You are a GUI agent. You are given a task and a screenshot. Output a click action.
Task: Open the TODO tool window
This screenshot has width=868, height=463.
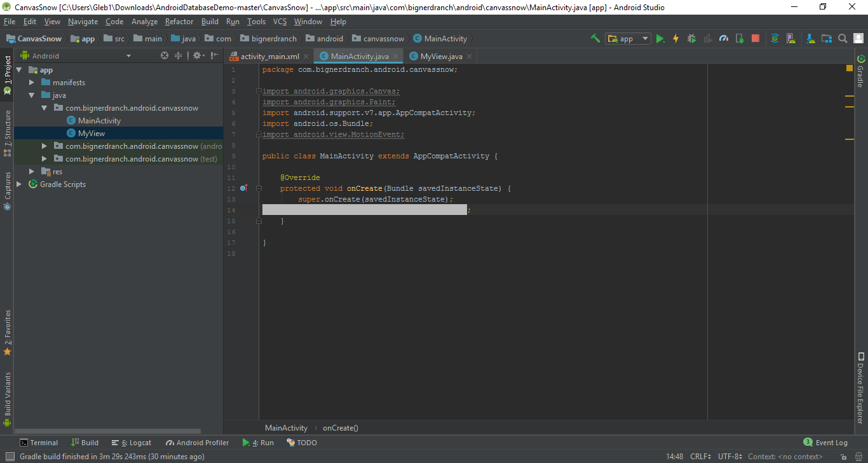pos(302,443)
